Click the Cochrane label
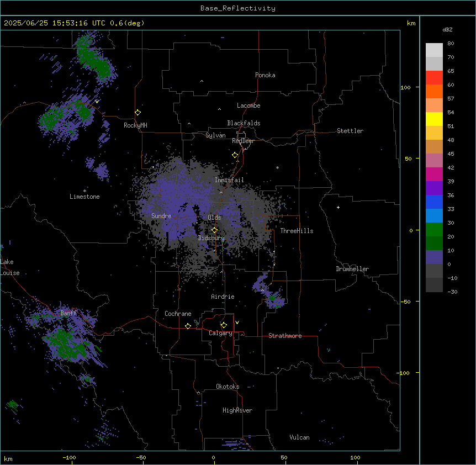The image size is (476, 465). 178,314
